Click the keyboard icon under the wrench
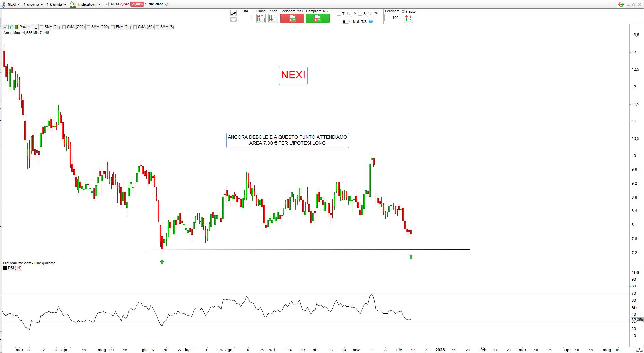Screen dimensions: 644x353 [233, 19]
